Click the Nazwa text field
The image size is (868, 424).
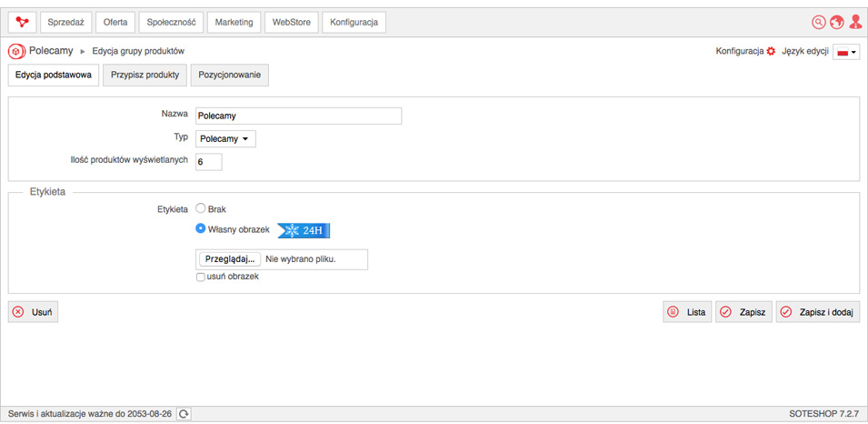pyautogui.click(x=298, y=116)
